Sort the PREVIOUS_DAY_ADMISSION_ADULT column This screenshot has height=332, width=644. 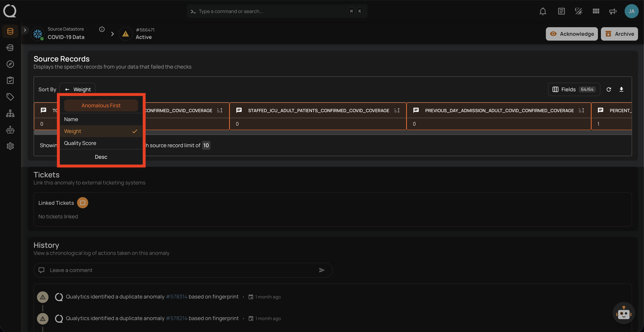click(x=582, y=110)
